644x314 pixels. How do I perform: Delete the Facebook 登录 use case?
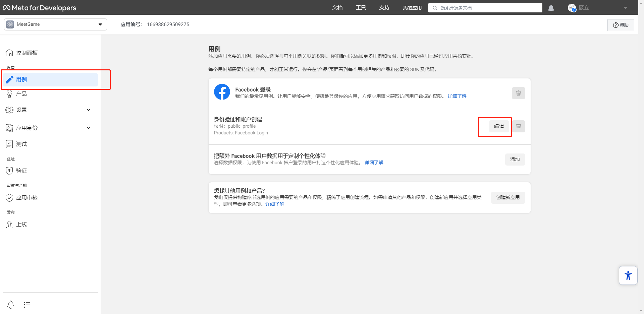click(519, 93)
